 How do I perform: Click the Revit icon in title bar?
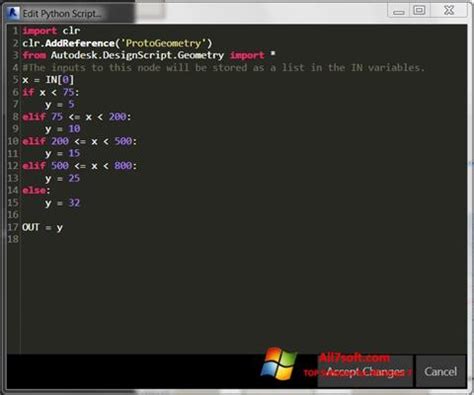click(13, 13)
